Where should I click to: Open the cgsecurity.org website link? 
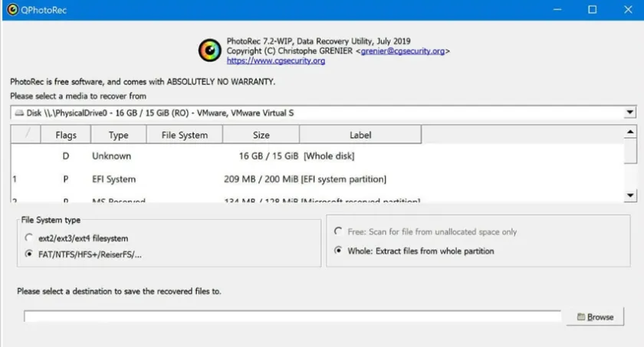pos(275,61)
